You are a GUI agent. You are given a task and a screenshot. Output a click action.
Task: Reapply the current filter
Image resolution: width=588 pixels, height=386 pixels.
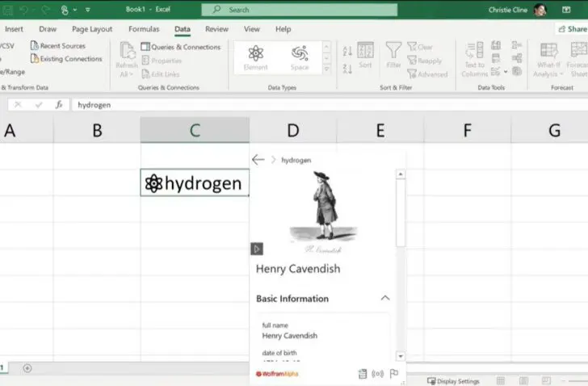425,61
